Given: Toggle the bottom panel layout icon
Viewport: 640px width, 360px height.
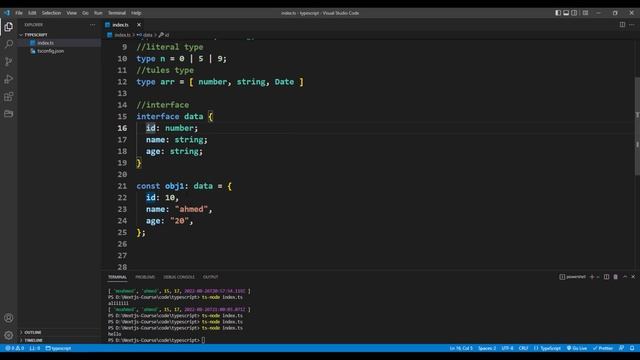Looking at the screenshot, I should [x=566, y=13].
